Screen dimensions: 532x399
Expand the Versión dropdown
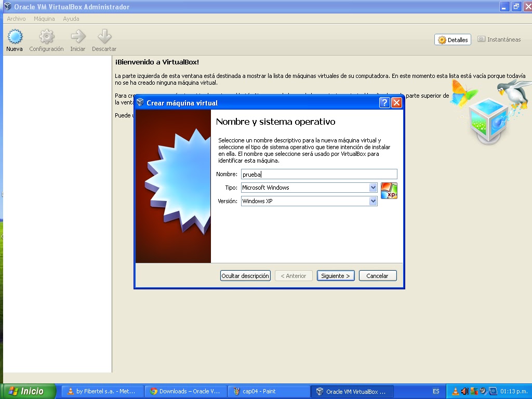tap(373, 201)
